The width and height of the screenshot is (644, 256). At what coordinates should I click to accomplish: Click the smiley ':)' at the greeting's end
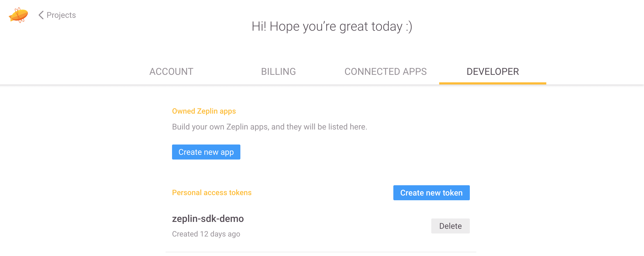(409, 26)
